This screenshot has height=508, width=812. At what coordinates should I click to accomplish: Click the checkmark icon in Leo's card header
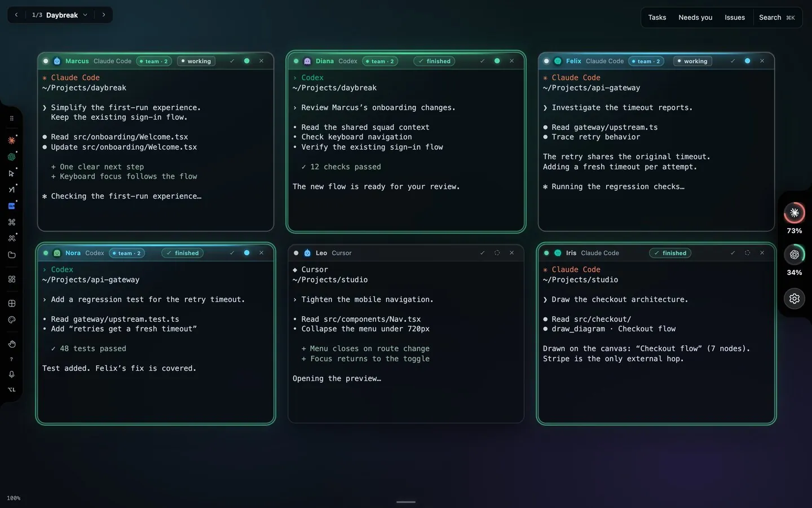(x=482, y=253)
